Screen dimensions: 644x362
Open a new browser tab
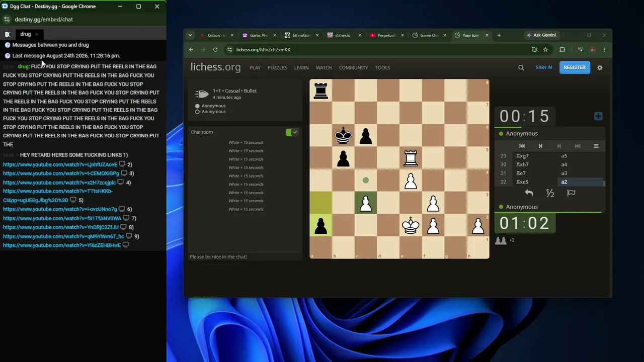499,35
